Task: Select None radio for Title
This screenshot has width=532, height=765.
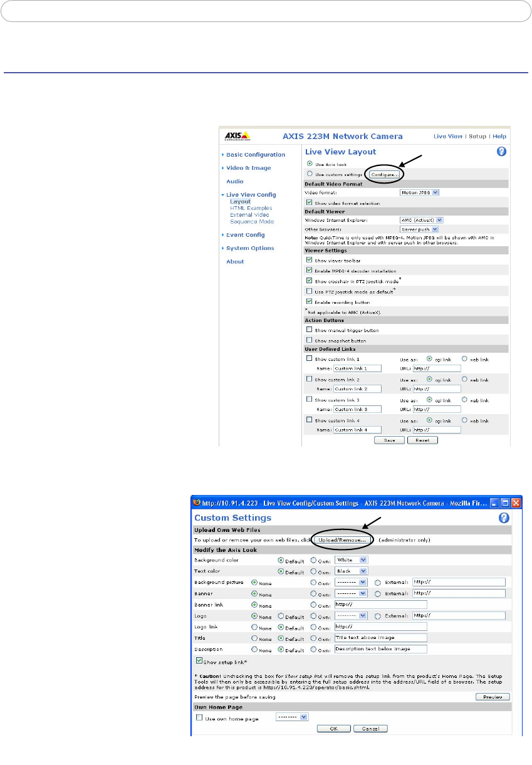Action: 254,638
